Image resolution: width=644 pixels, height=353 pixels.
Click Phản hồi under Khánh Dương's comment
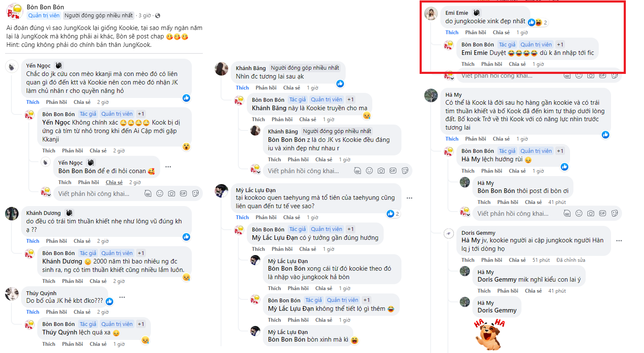pos(57,241)
